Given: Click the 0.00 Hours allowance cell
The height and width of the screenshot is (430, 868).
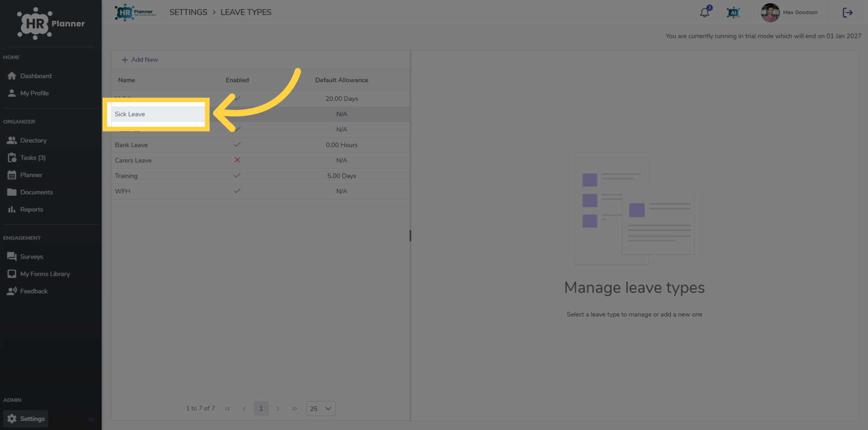Looking at the screenshot, I should tap(342, 145).
